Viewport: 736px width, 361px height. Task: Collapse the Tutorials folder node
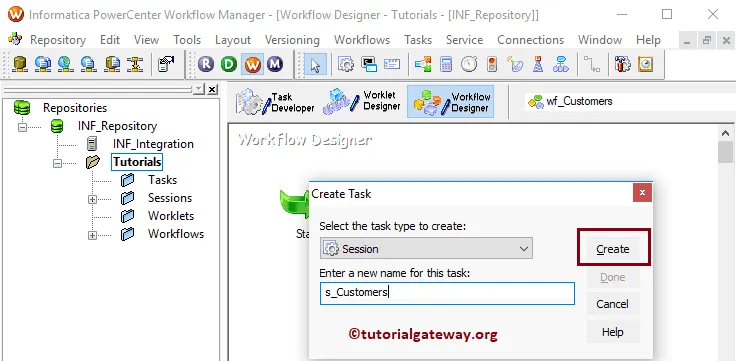pos(57,163)
